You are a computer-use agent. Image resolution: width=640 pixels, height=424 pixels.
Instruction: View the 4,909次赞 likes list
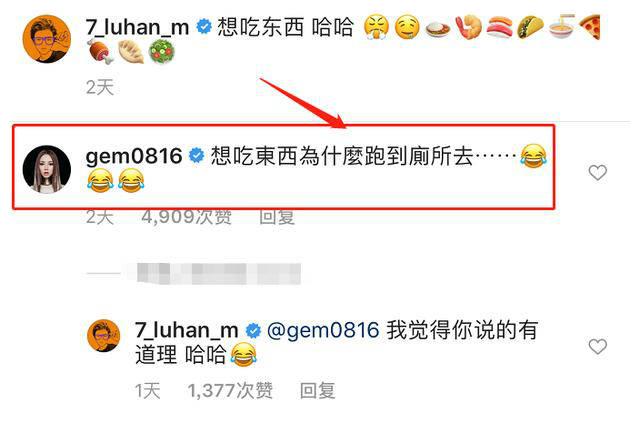tap(187, 217)
